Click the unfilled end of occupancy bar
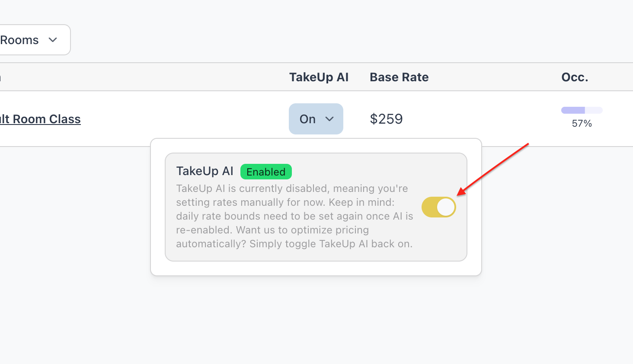This screenshot has height=364, width=633. click(x=595, y=110)
